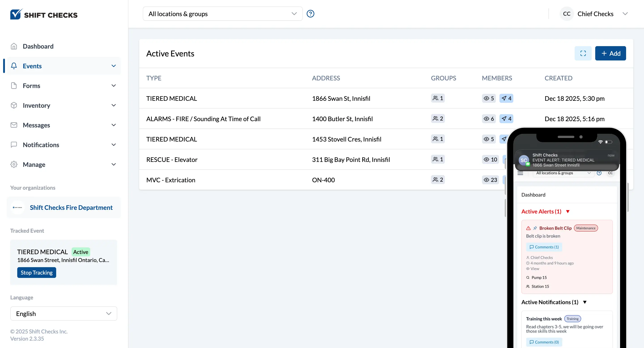Viewport: 644px width, 348px height.
Task: Click the Manage gear icon
Action: coord(14,164)
